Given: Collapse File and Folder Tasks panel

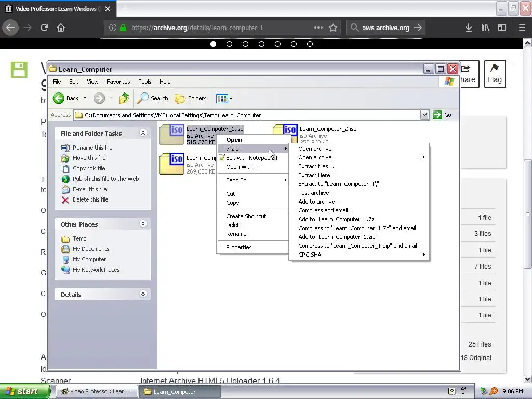Looking at the screenshot, I should tap(143, 133).
